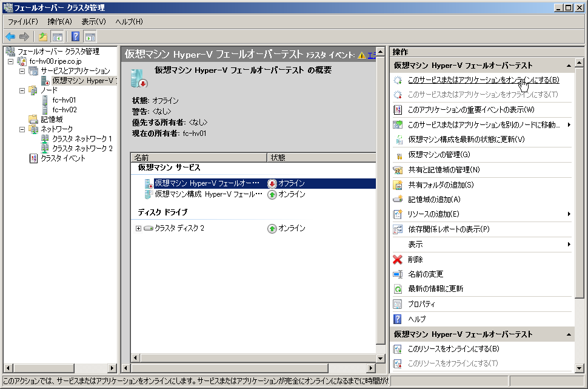Click the properties icon beside プロパティ

click(x=398, y=304)
